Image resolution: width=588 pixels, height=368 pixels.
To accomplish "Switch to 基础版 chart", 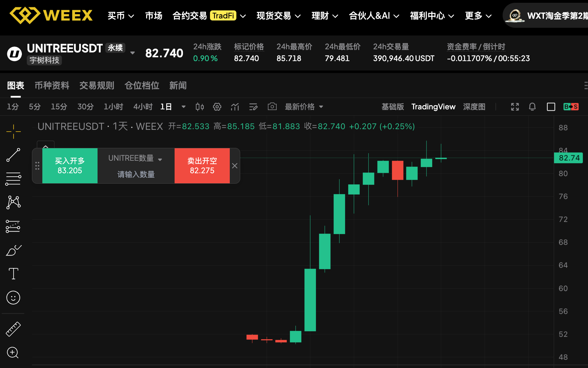I will (x=393, y=107).
